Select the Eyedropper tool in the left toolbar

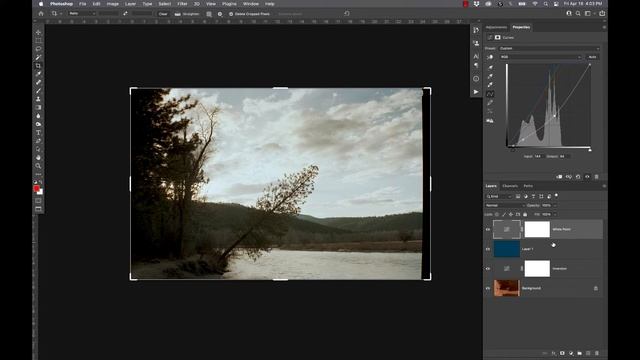click(x=38, y=74)
